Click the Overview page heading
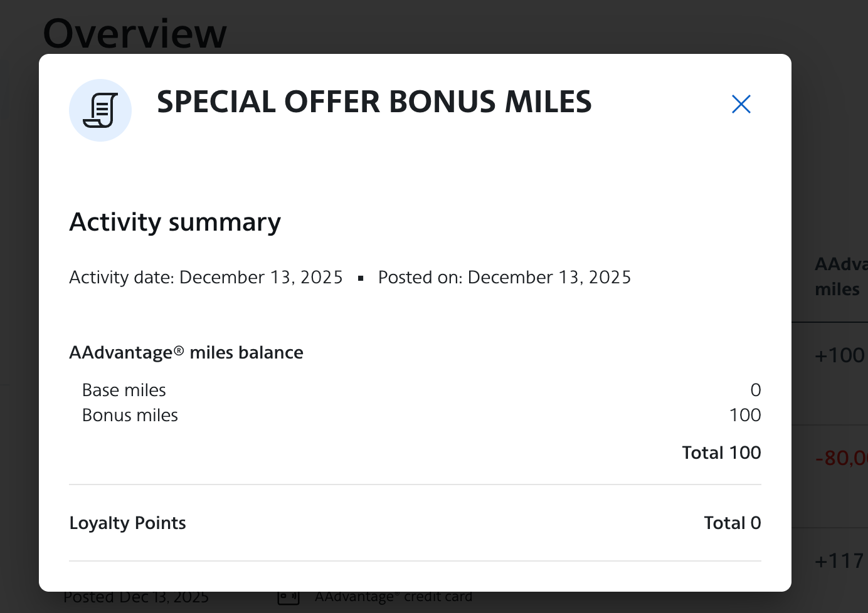The height and width of the screenshot is (613, 868). [135, 33]
